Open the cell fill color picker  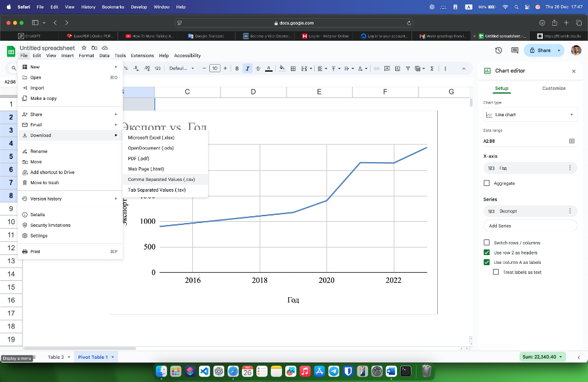[282, 68]
